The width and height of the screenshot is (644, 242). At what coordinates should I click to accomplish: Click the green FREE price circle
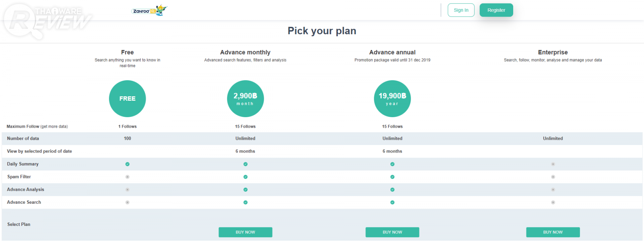click(x=127, y=99)
